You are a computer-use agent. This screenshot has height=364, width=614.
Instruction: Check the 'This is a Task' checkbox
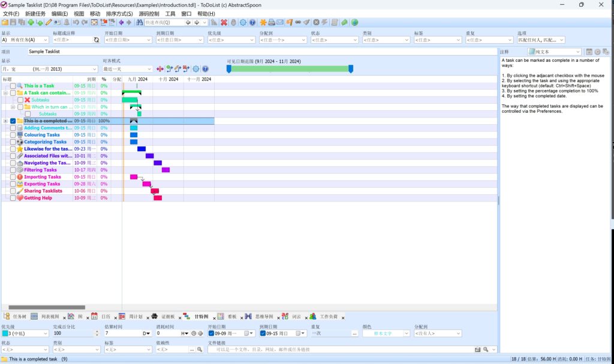[x=13, y=86]
